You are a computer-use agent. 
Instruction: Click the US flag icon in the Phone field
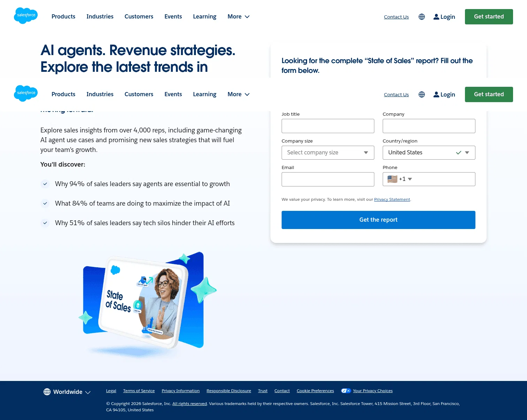(392, 179)
